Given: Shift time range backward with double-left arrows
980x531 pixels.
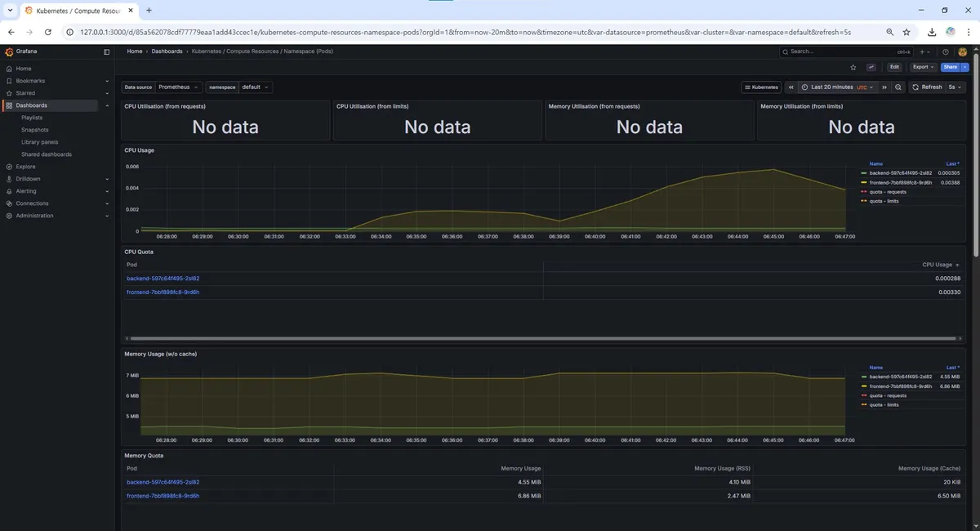Looking at the screenshot, I should (791, 87).
